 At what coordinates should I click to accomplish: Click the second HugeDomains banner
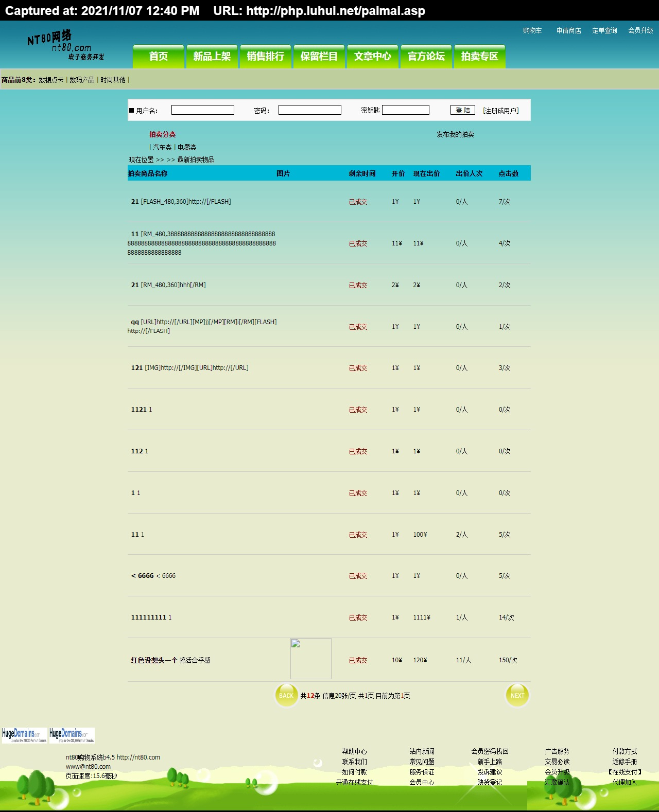(72, 735)
